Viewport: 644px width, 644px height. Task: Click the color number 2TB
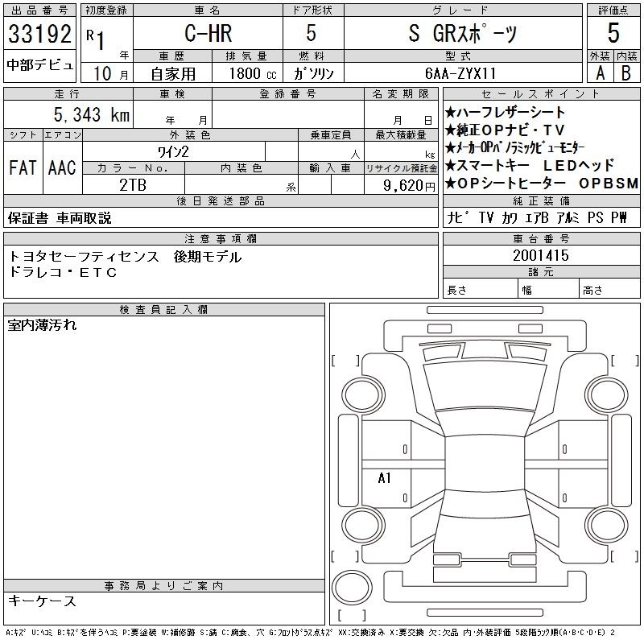point(133,185)
